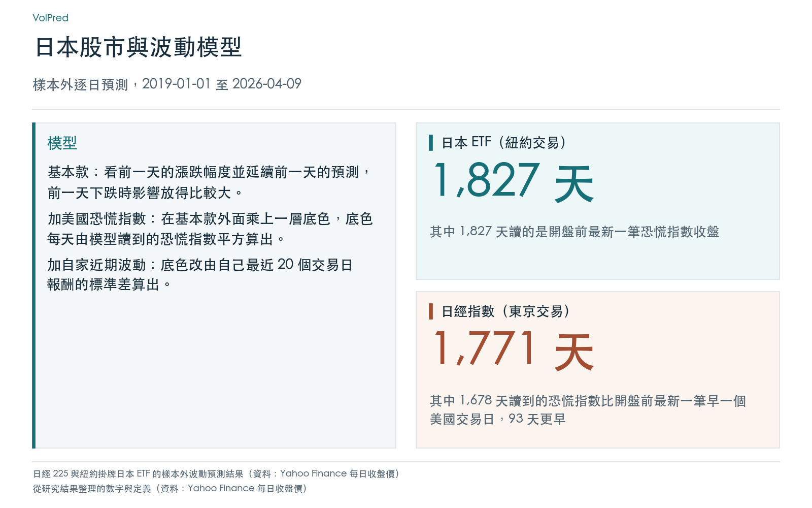Click the "VolPred" label at the top

(x=50, y=18)
